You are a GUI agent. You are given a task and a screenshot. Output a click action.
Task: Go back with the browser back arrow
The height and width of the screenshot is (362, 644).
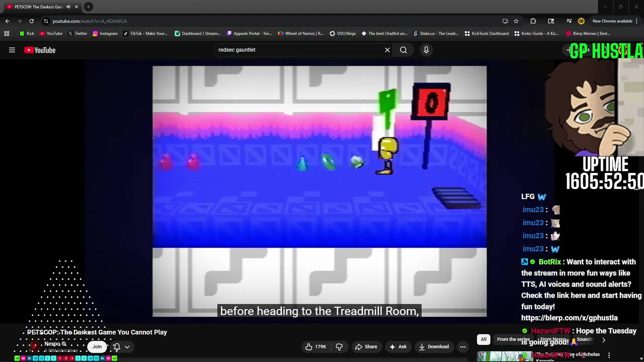pyautogui.click(x=7, y=21)
